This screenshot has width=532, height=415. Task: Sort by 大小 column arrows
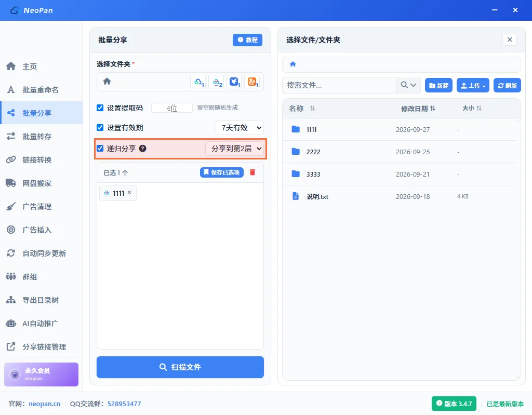(x=478, y=108)
